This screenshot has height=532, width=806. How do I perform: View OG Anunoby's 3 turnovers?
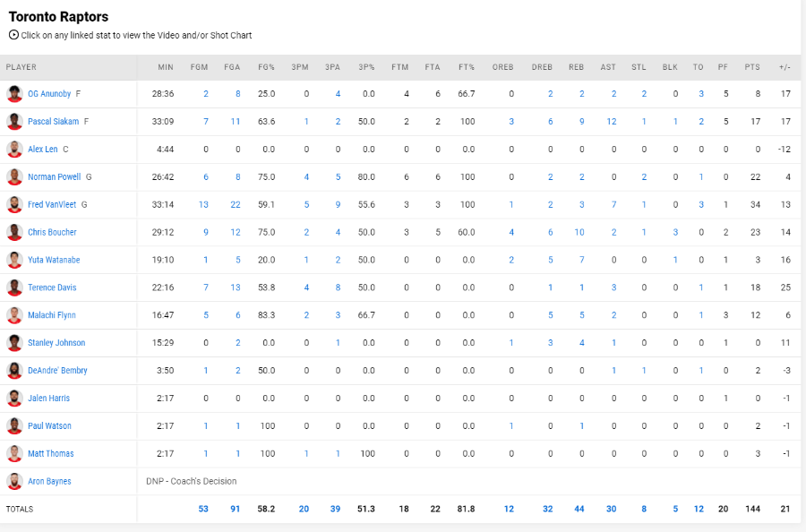point(701,93)
